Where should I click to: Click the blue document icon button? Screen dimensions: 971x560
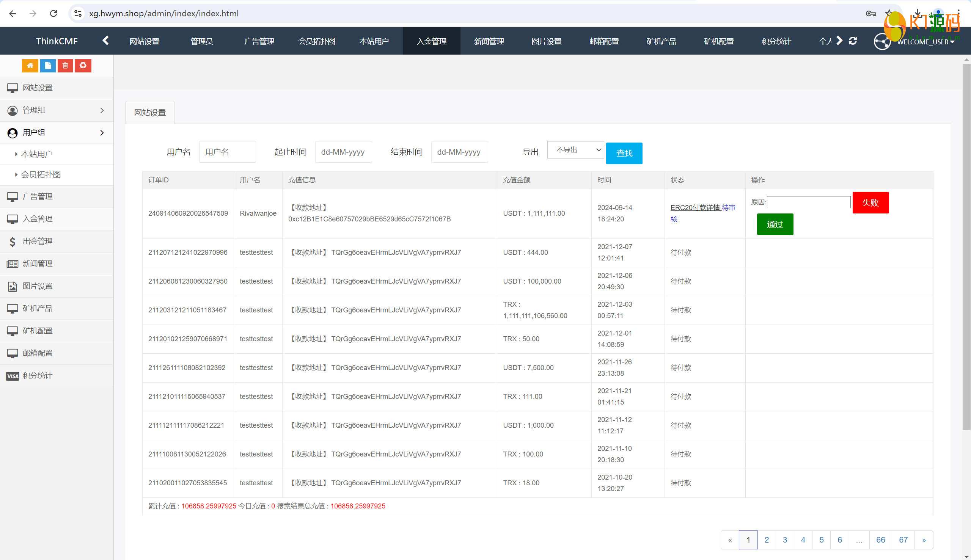48,65
